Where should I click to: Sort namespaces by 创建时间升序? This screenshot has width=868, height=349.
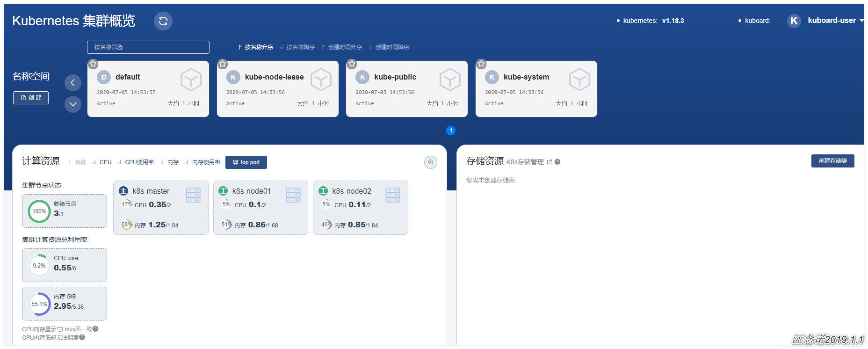pyautogui.click(x=342, y=47)
